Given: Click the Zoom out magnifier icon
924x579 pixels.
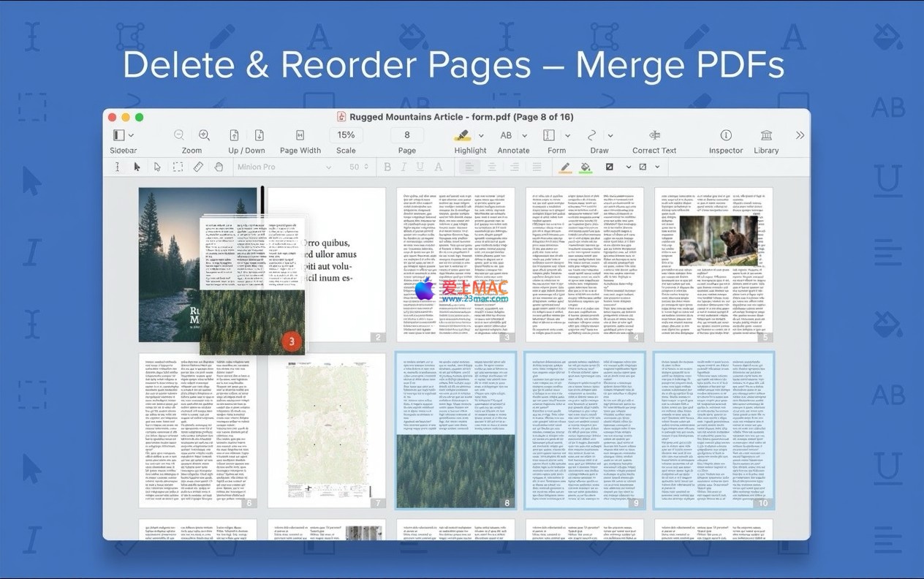Looking at the screenshot, I should click(179, 135).
